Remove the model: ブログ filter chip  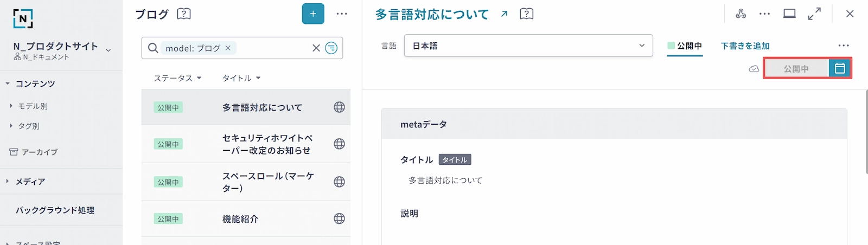228,48
